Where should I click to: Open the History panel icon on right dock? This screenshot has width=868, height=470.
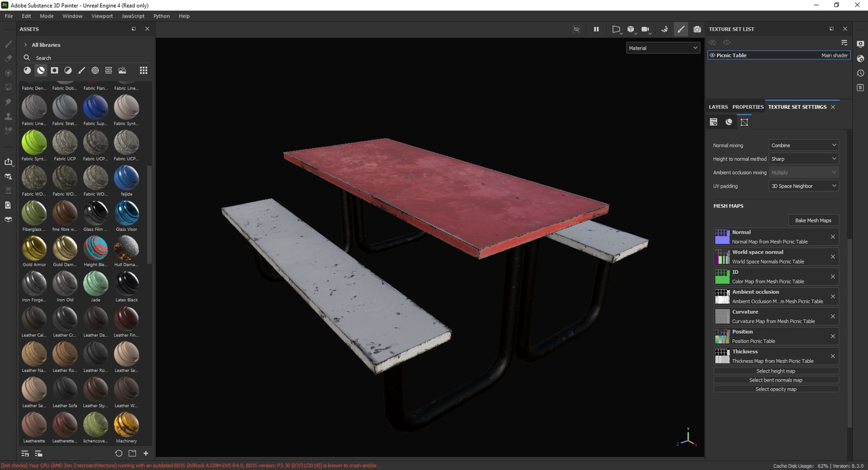point(860,73)
